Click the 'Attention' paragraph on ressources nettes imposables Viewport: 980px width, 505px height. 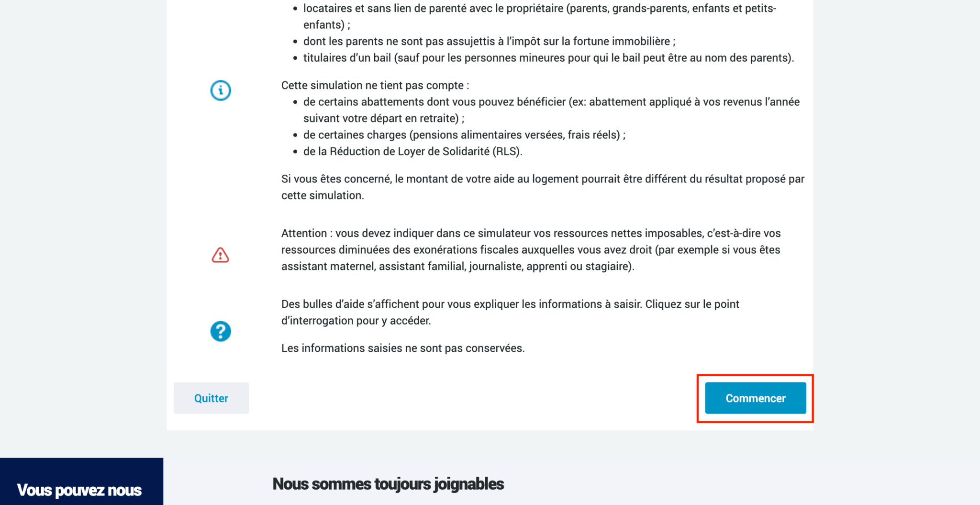[x=531, y=250]
